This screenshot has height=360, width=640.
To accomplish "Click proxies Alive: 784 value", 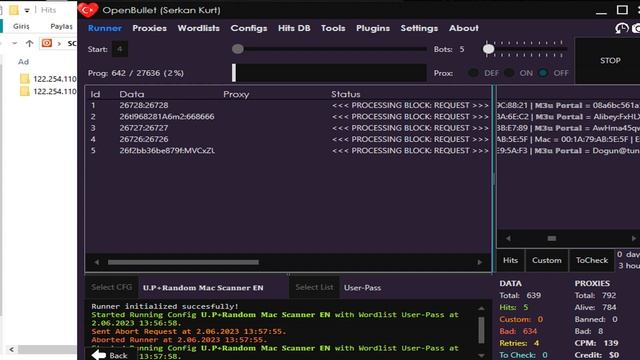I will tap(596, 307).
